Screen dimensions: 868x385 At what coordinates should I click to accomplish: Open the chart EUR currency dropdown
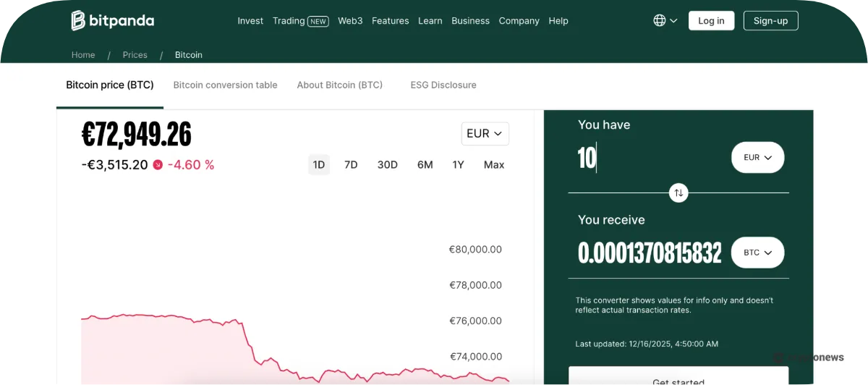(x=485, y=133)
